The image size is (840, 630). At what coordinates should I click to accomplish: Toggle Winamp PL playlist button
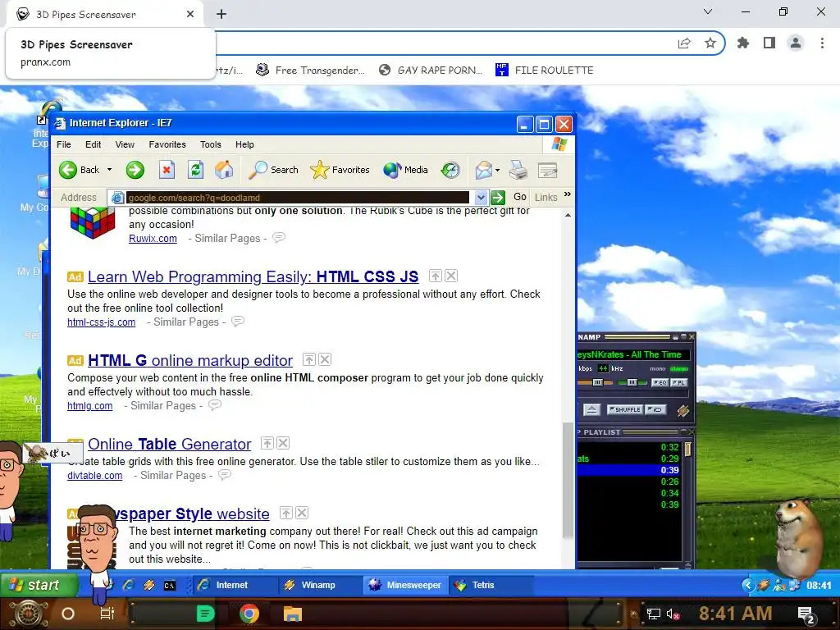click(678, 382)
